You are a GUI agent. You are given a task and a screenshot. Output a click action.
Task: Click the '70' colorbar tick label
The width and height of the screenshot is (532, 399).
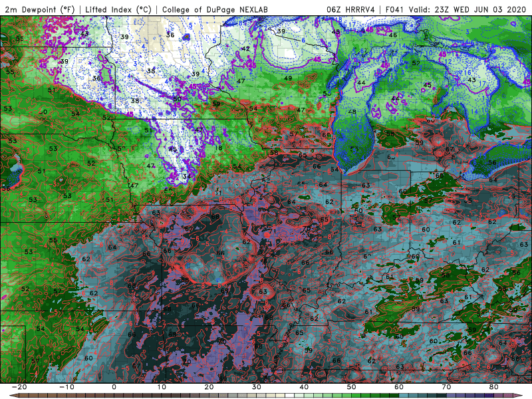(x=446, y=387)
